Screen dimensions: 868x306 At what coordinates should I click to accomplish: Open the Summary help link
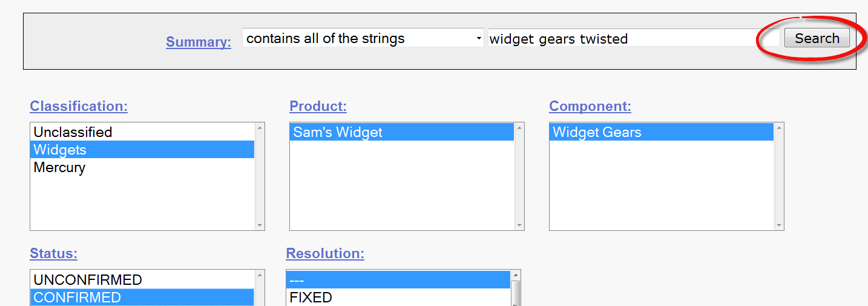pos(198,42)
